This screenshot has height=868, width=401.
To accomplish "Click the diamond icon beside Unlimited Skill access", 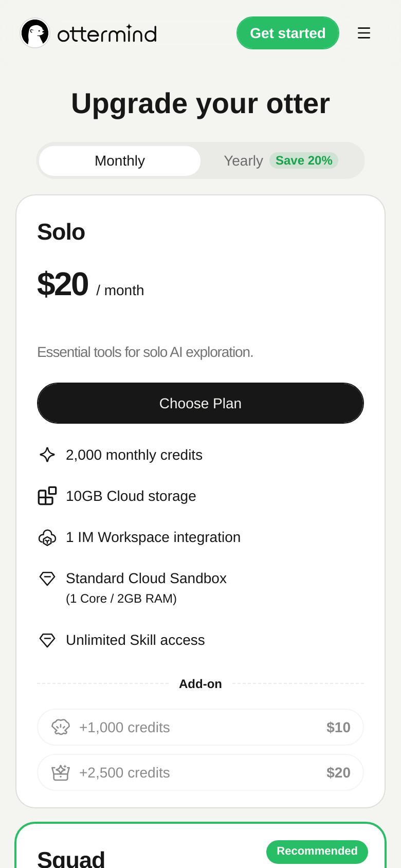I will [x=47, y=640].
